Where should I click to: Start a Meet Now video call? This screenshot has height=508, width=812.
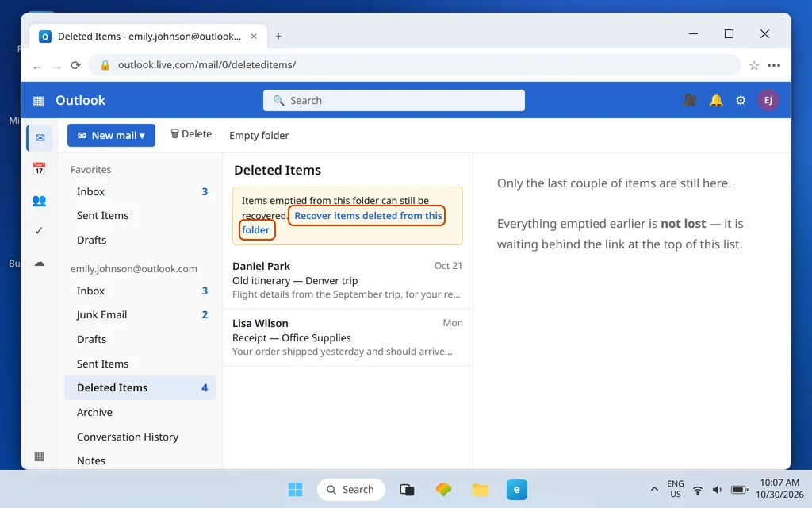point(690,100)
